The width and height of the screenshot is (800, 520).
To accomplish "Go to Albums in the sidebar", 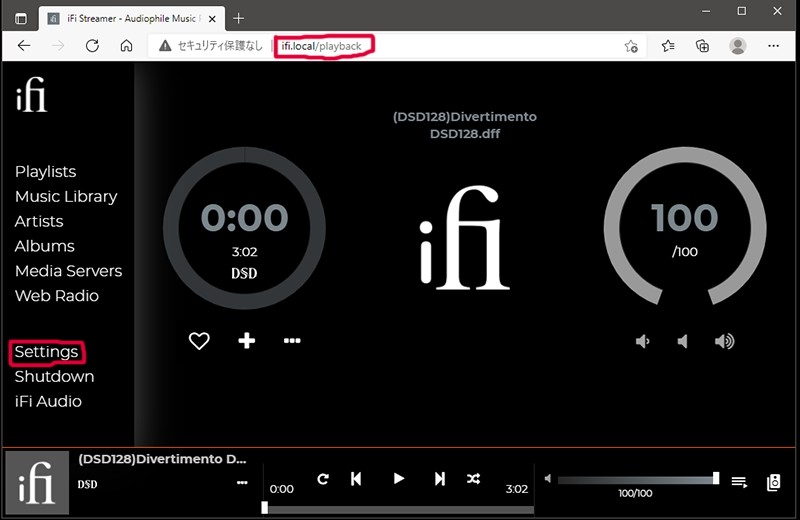I will (44, 246).
